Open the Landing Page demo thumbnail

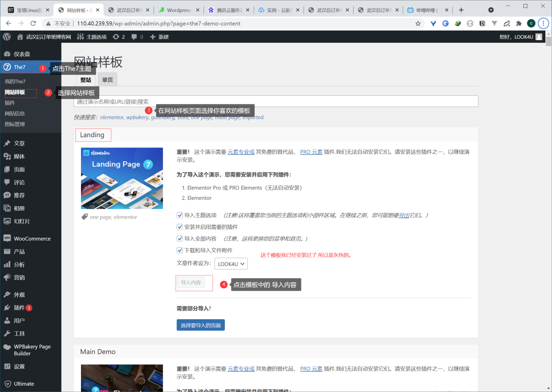click(122, 179)
